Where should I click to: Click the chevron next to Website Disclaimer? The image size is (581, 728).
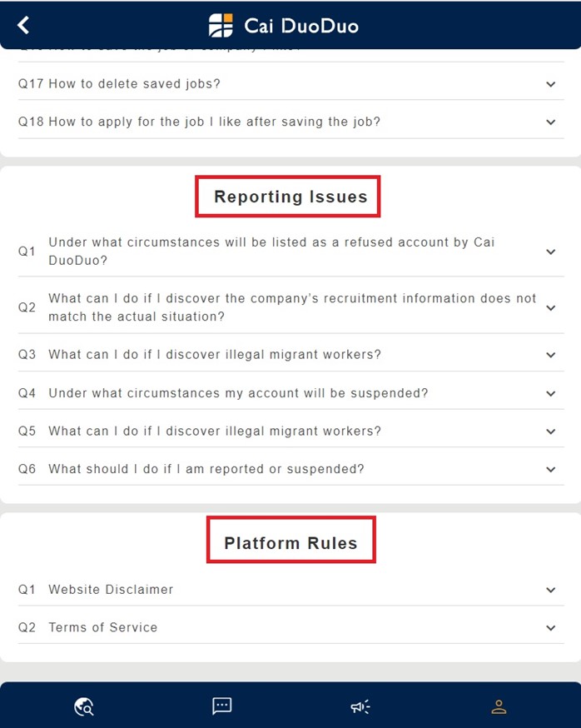point(550,590)
